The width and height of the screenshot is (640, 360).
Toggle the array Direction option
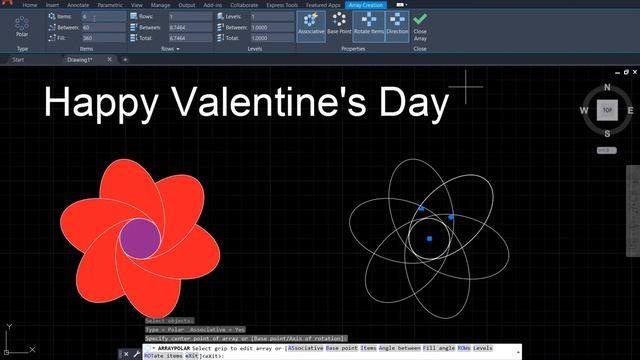tap(397, 26)
